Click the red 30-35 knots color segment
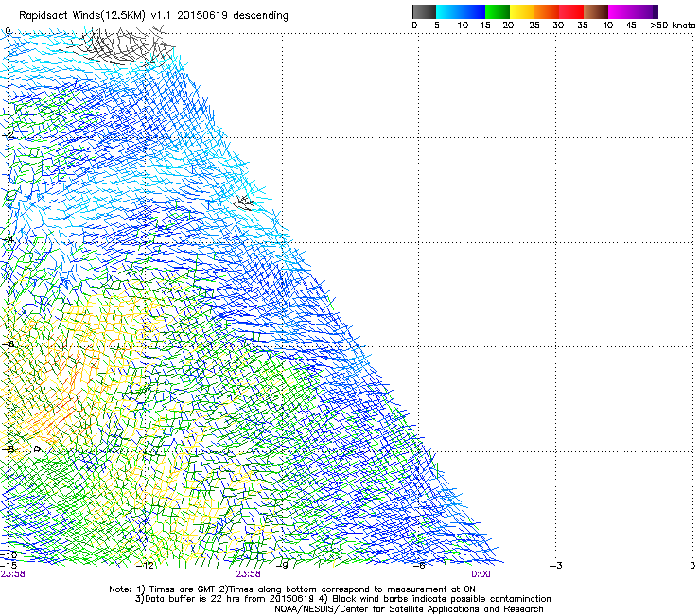700x615 pixels. coord(571,11)
